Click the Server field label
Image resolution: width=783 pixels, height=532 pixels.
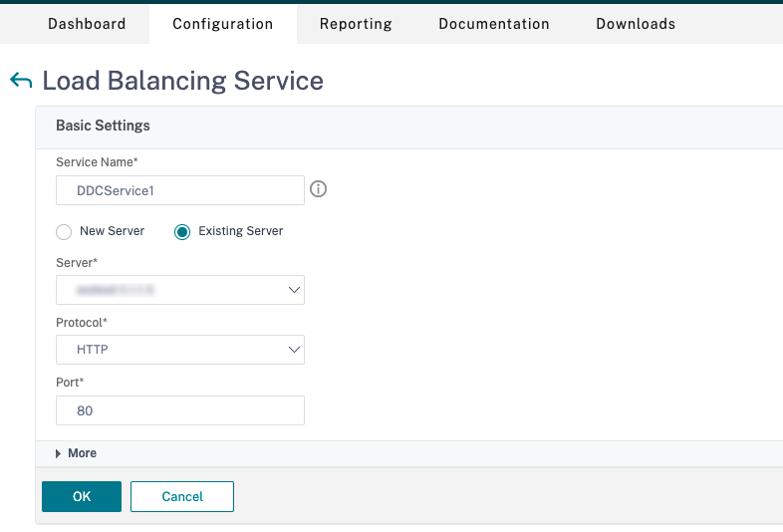pos(77,262)
